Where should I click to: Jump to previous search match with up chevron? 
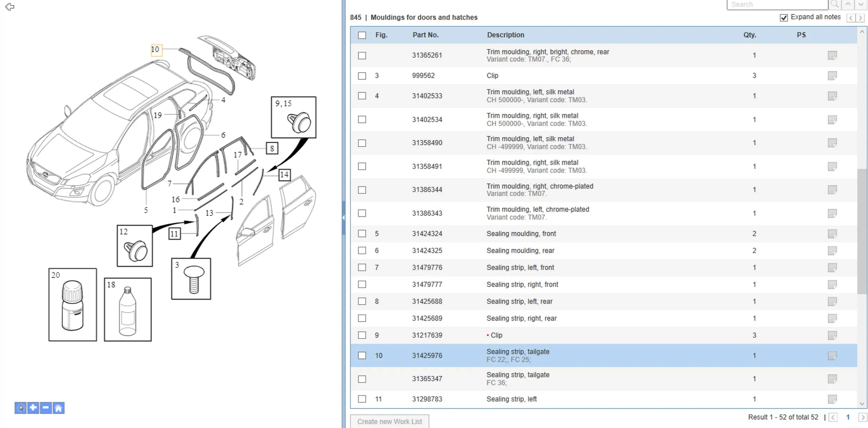[848, 5]
